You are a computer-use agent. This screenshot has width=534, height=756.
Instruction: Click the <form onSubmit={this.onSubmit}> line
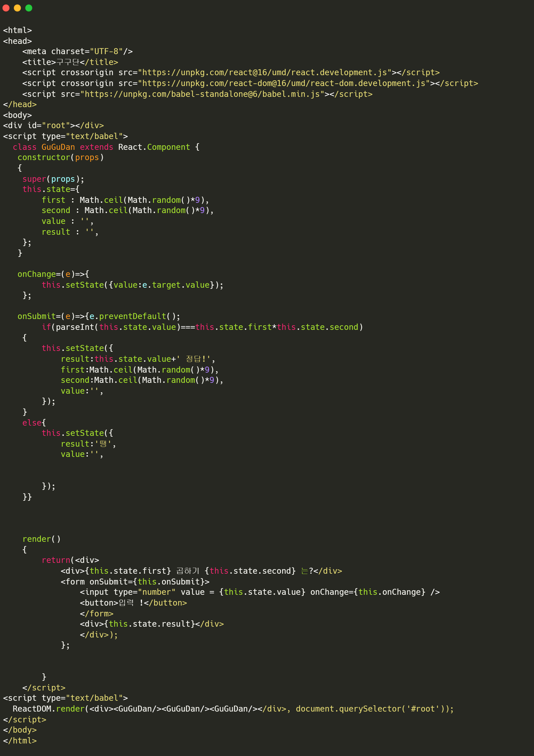(135, 582)
